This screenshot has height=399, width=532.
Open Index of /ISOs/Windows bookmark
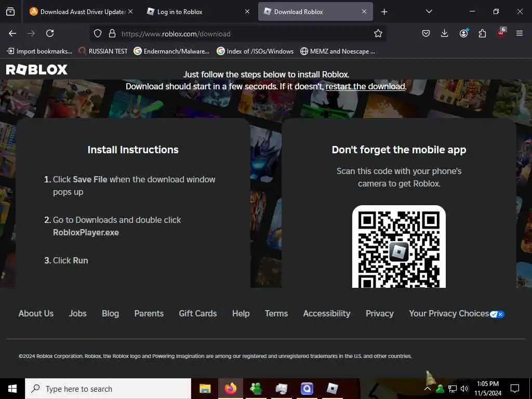(255, 51)
